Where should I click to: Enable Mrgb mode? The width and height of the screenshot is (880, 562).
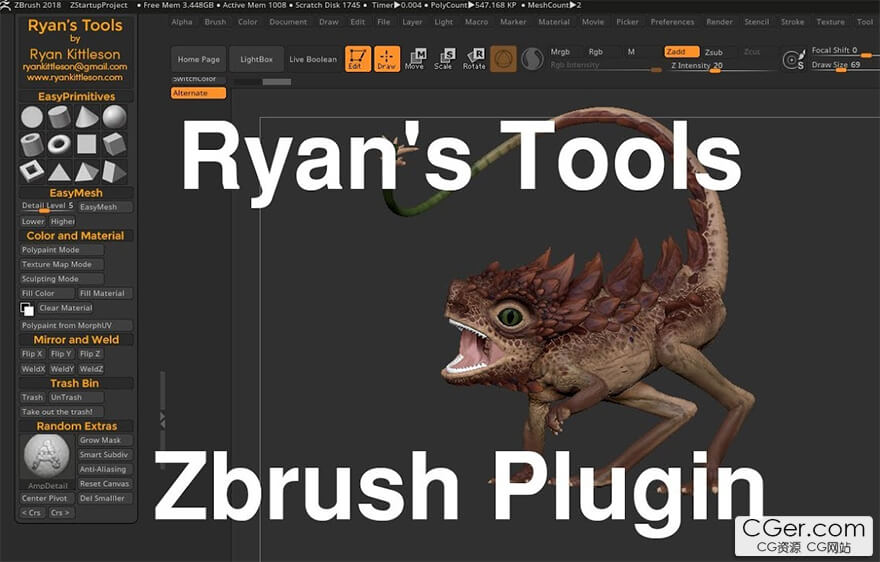tap(560, 52)
